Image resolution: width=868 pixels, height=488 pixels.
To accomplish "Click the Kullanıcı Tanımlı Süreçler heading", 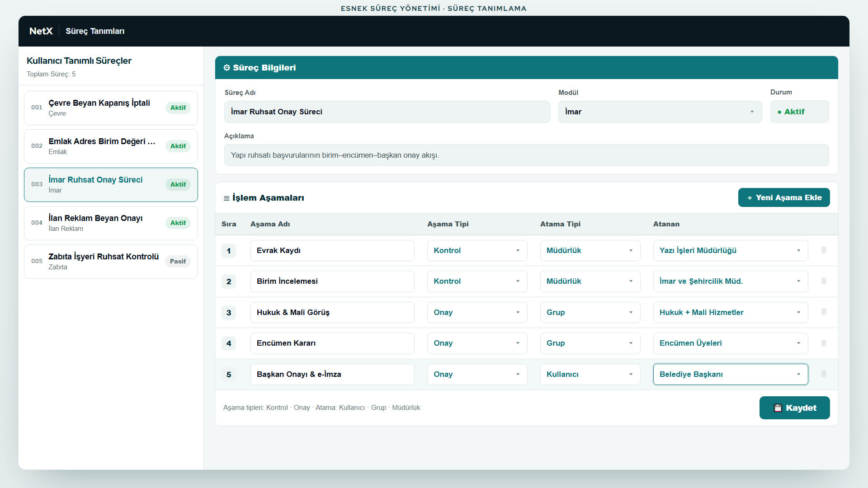I will click(x=79, y=61).
